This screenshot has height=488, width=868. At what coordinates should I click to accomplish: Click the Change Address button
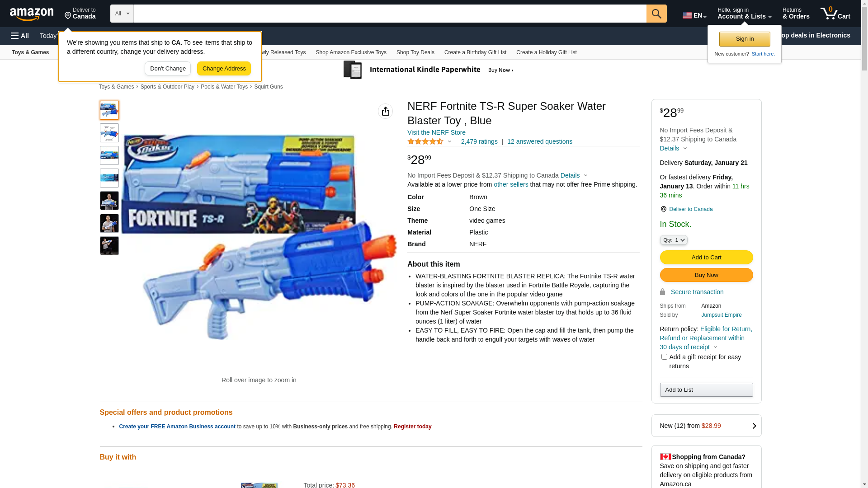224,69
